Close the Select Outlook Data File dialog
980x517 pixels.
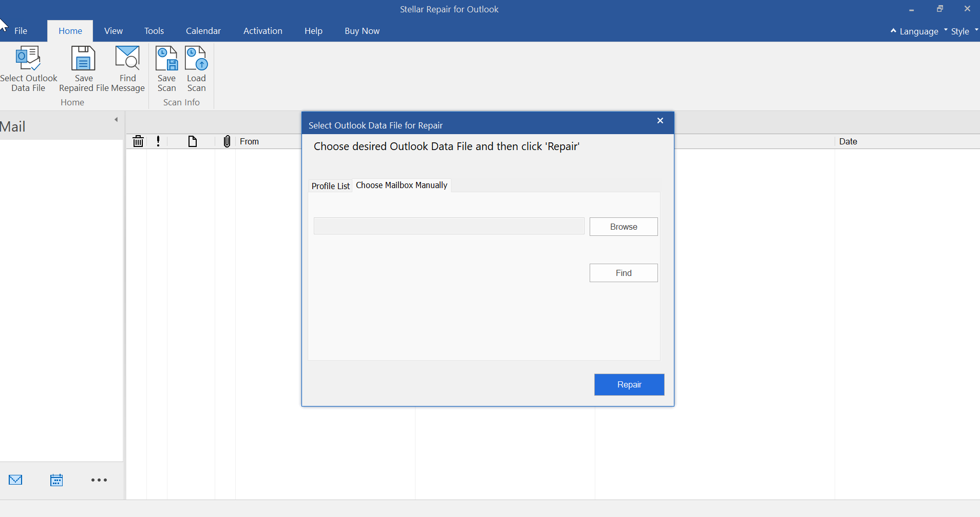click(x=660, y=121)
